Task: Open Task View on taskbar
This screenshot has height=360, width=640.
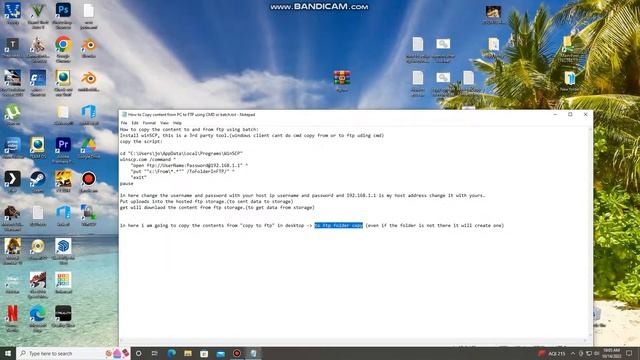Action: point(155,353)
